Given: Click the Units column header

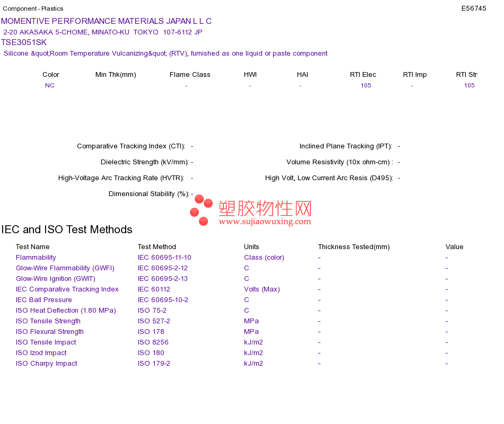Looking at the screenshot, I should point(251,246).
